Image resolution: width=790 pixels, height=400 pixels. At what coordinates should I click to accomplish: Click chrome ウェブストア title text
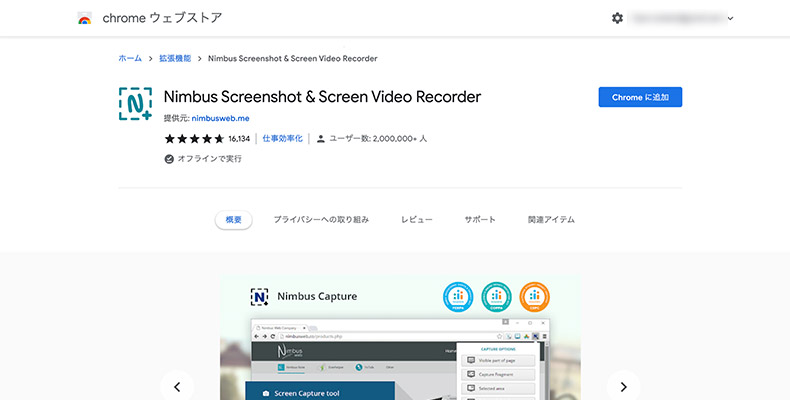pyautogui.click(x=162, y=18)
